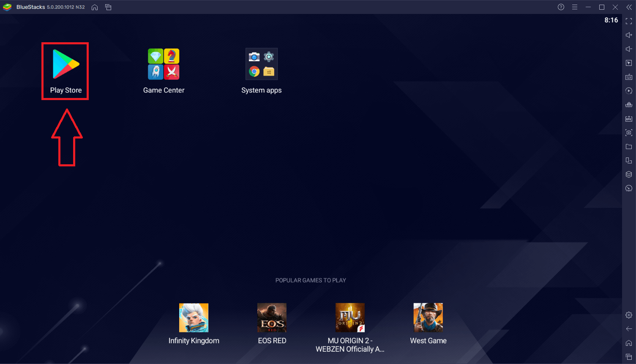Open game controls keyboard icon
The width and height of the screenshot is (636, 364).
[629, 77]
